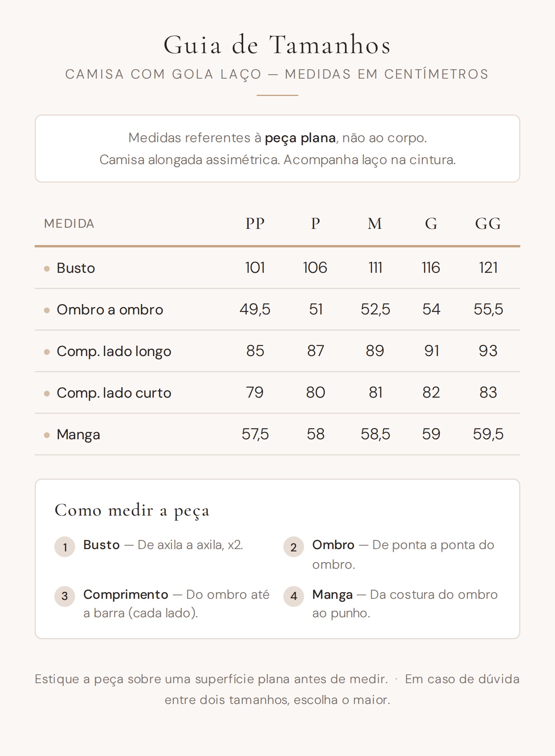Click the number 1 circle beside Busto
This screenshot has height=756, width=555.
point(65,547)
